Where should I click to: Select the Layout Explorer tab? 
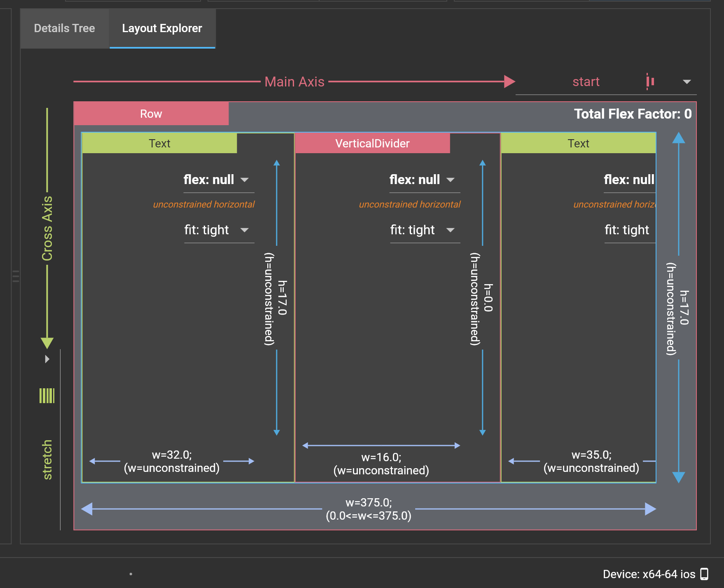[162, 28]
